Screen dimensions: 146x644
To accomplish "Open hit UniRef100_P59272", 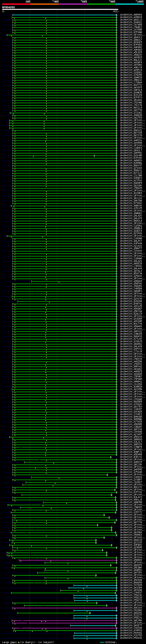I will click(131, 600).
